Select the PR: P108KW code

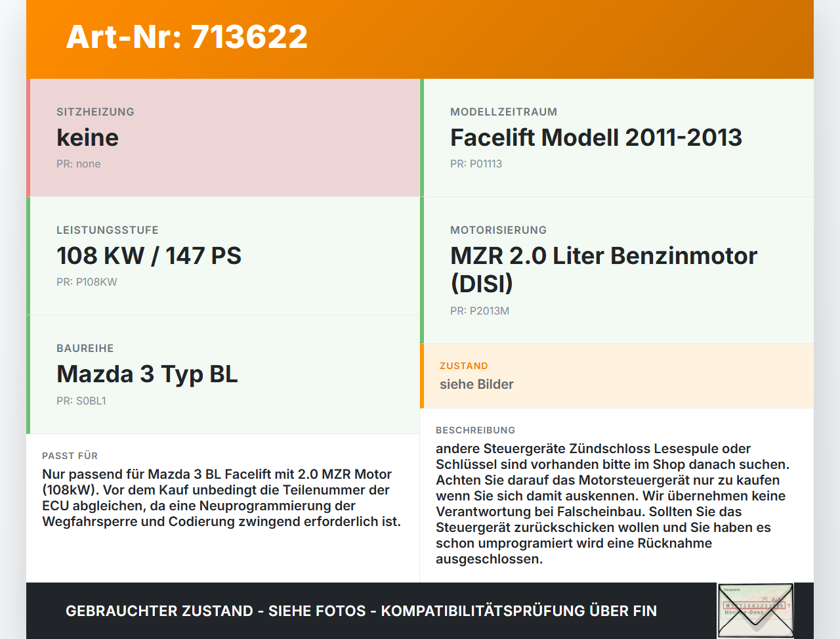coord(87,282)
